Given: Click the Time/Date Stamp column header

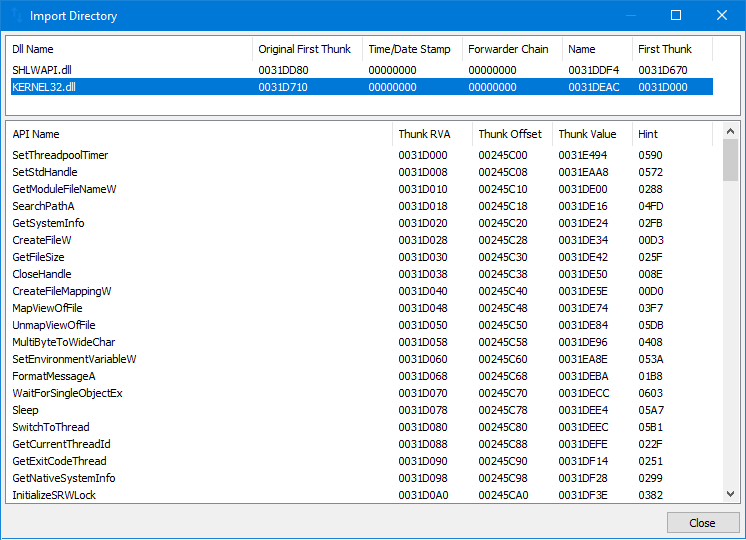Looking at the screenshot, I should (x=412, y=49).
